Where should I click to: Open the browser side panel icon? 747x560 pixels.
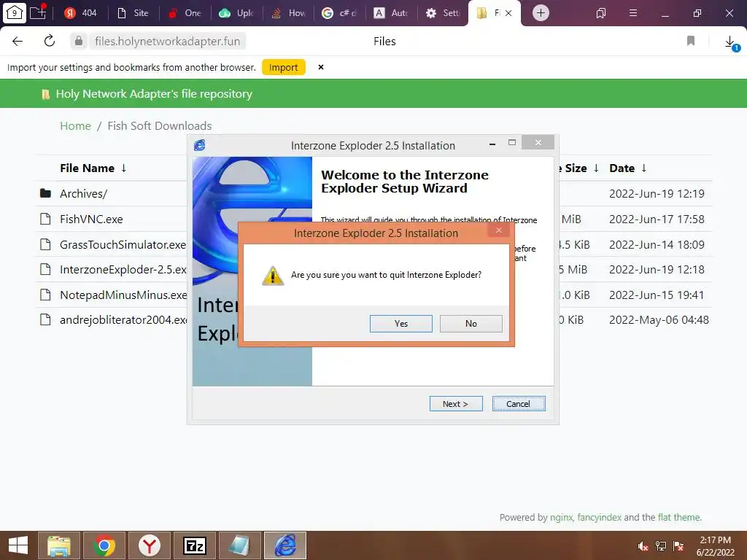click(x=601, y=13)
